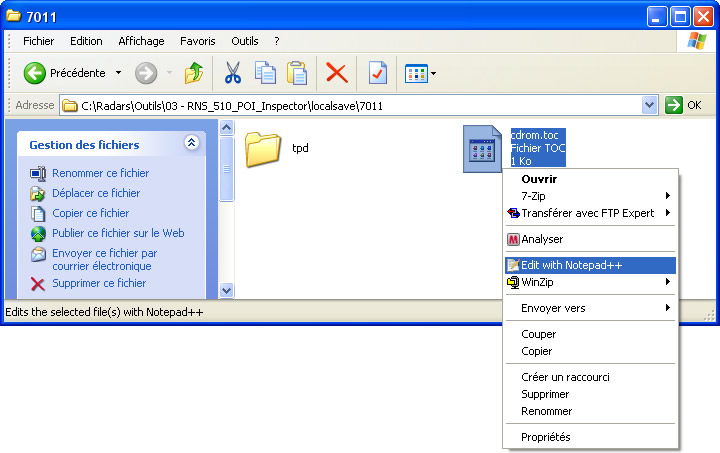Screen dimensions: 720x453
Task: Click the sidebar scrollbar down arrow
Action: point(226,290)
